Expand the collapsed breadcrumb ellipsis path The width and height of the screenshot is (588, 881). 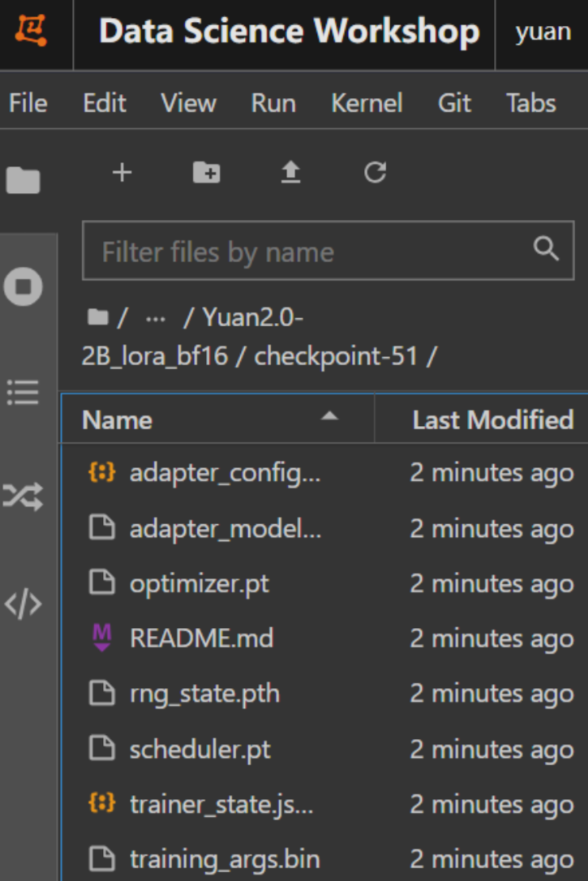[x=156, y=319]
